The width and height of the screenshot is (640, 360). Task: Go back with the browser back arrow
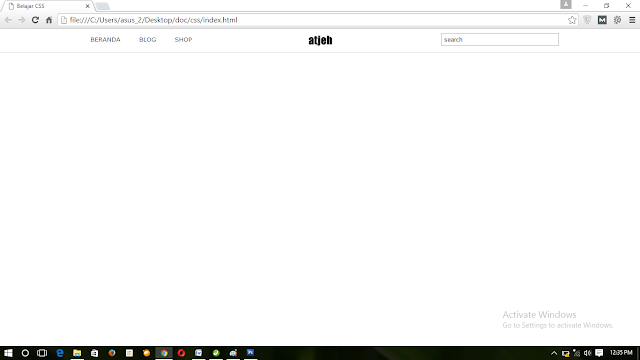tap(8, 20)
